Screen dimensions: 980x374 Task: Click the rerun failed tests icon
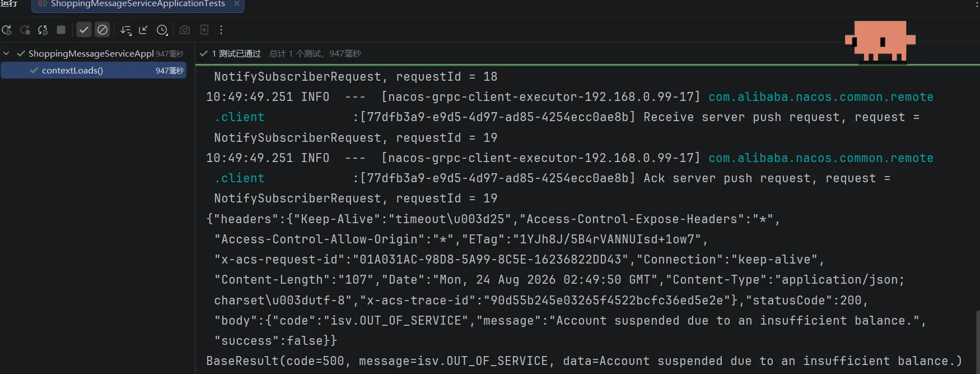click(x=25, y=30)
